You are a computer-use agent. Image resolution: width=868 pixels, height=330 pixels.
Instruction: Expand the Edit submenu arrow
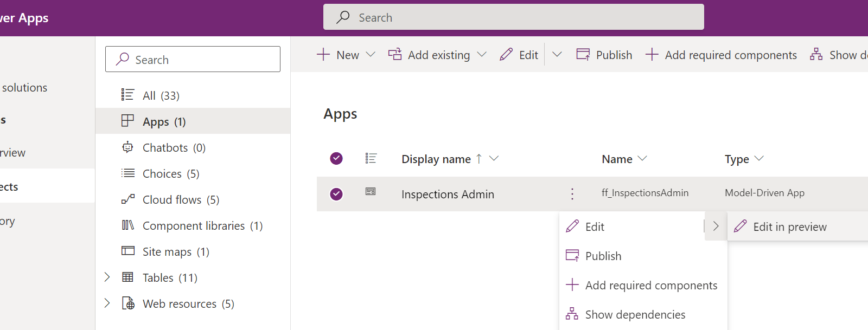pyautogui.click(x=716, y=227)
